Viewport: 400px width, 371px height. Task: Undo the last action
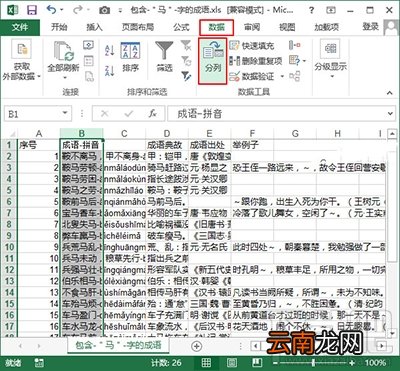[x=51, y=10]
